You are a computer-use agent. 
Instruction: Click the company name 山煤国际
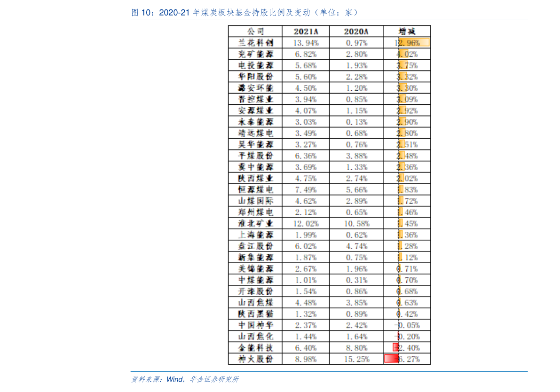coord(255,201)
